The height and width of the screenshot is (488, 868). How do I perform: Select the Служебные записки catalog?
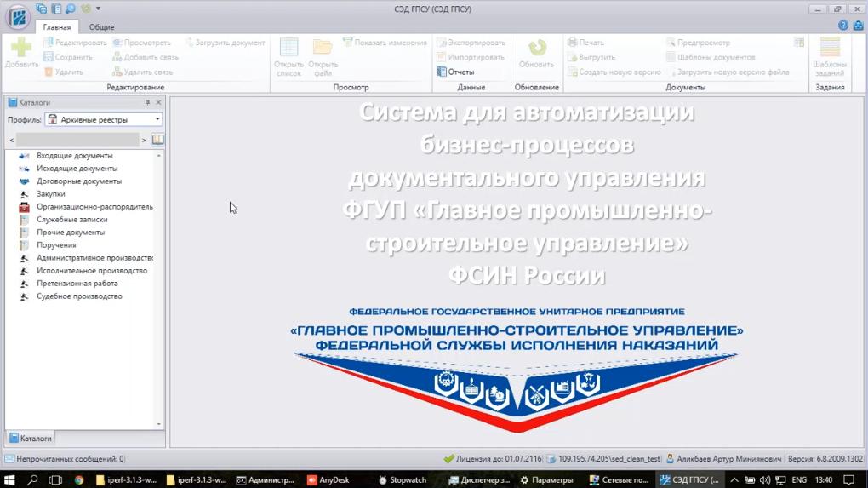tap(72, 220)
